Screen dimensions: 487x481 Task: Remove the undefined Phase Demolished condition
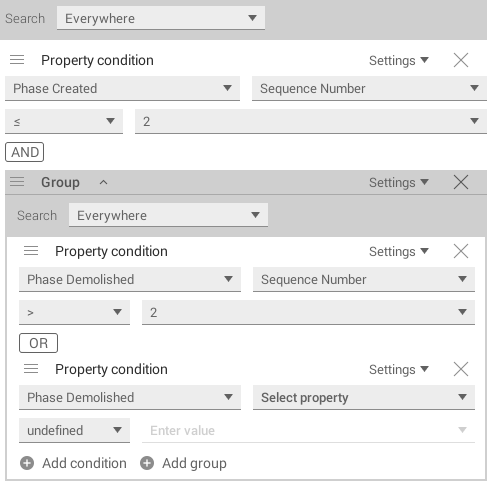461,369
